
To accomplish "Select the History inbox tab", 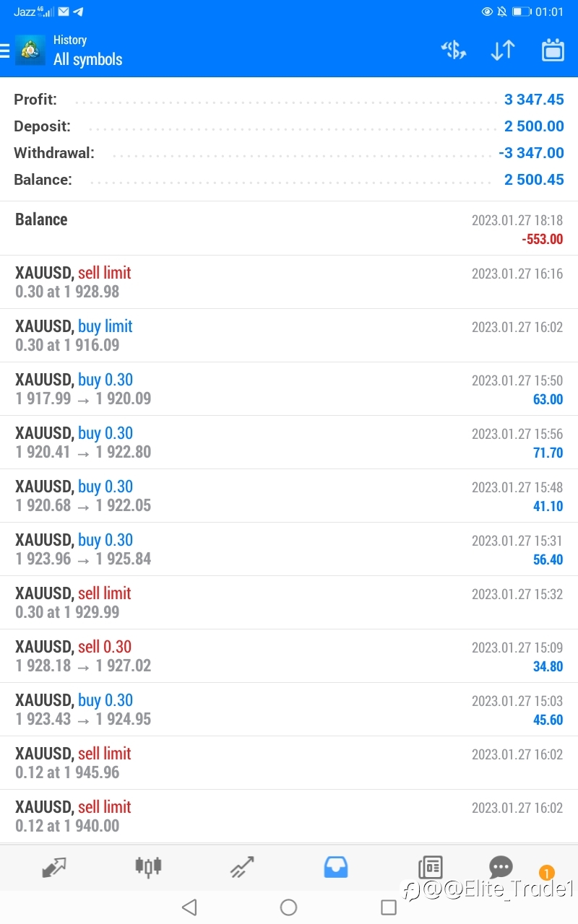I will tap(336, 866).
